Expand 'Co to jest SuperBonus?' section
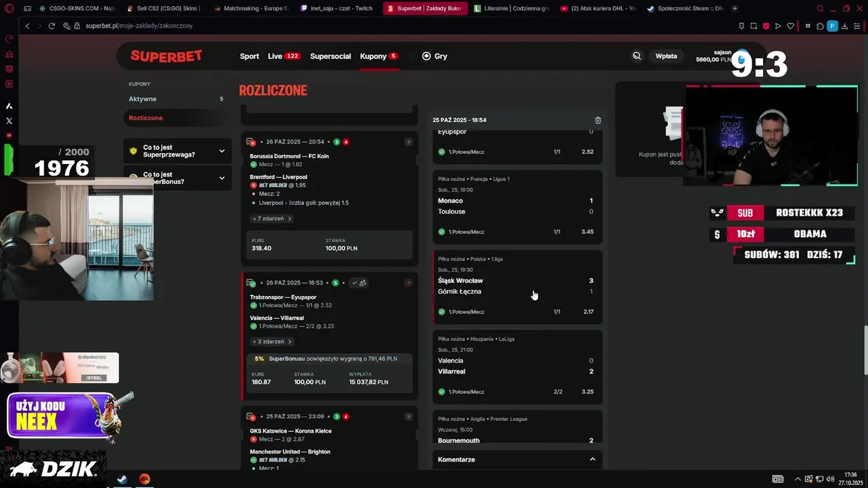 tap(178, 178)
